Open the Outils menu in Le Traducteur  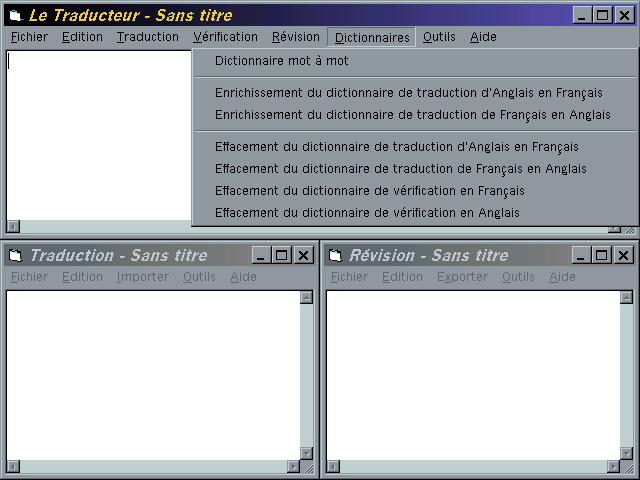click(439, 37)
